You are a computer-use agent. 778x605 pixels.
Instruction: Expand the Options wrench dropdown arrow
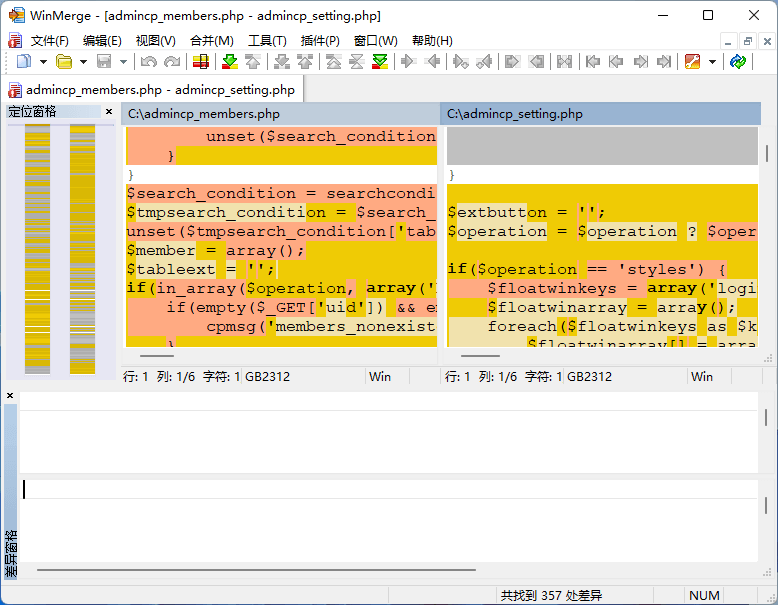[713, 62]
